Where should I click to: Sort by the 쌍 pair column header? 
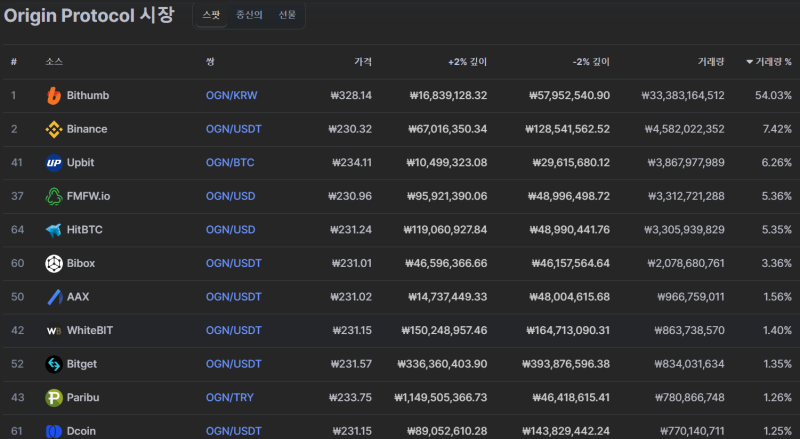[x=210, y=62]
